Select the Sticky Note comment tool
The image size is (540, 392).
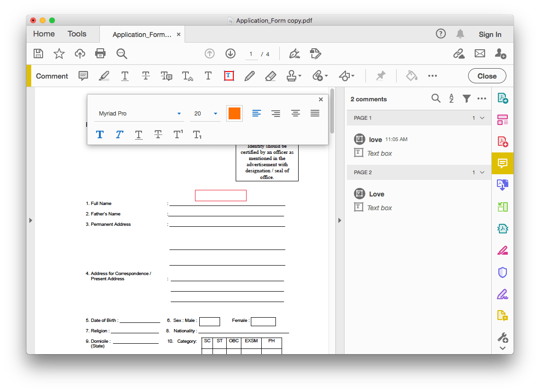(83, 76)
